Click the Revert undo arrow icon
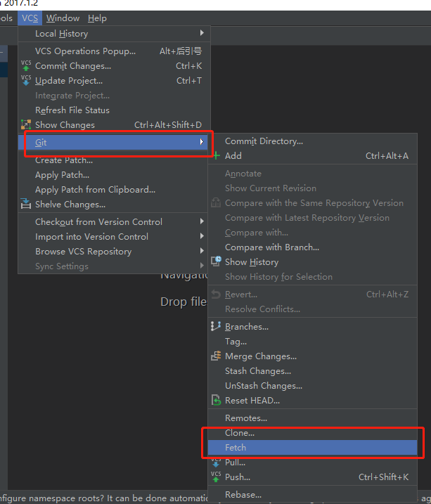The image size is (431, 504). coord(216,294)
